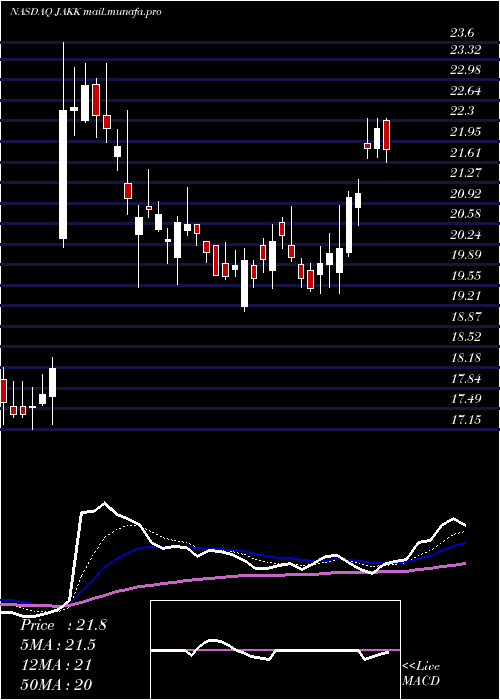
Task: Click the 19.89 price axis label
Action: 465,255
